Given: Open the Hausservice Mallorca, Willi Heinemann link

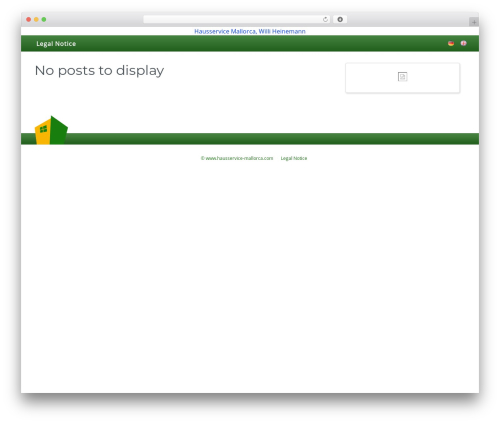Looking at the screenshot, I should point(250,31).
